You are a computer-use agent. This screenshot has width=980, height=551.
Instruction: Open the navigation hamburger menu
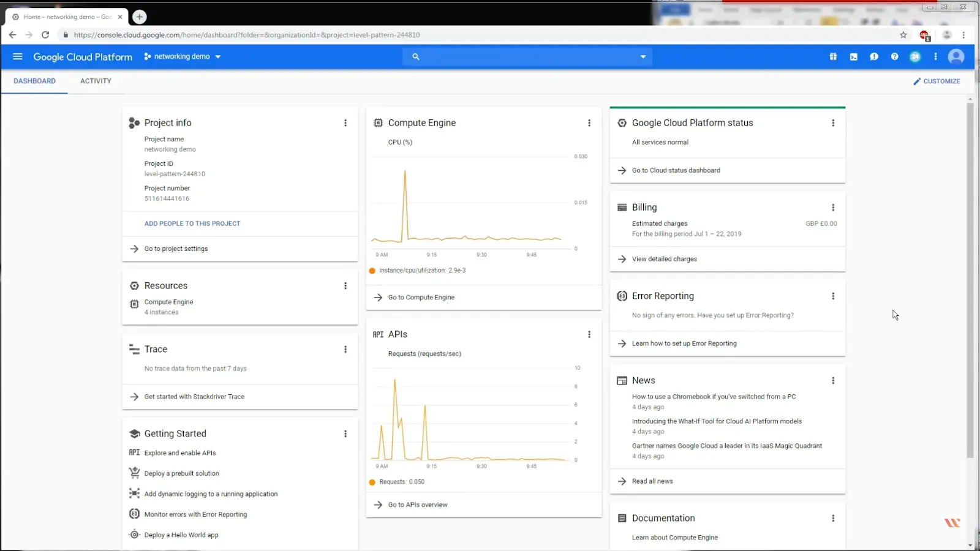(17, 56)
